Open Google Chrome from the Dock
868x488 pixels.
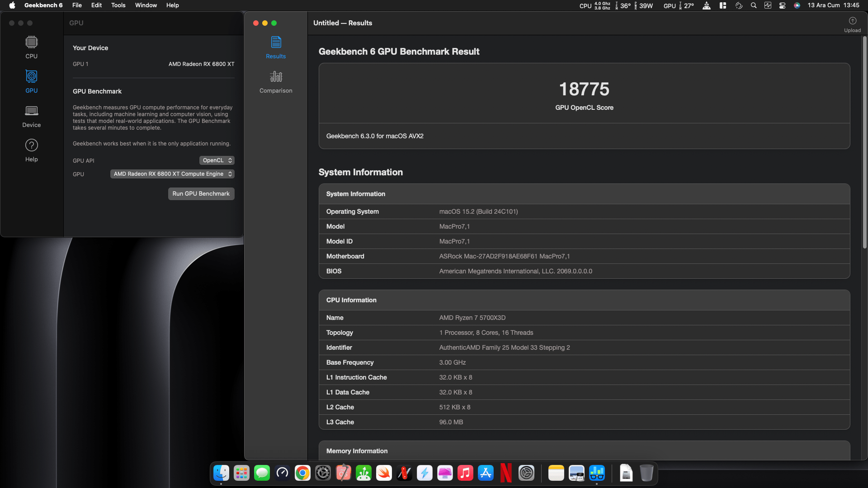(x=302, y=473)
